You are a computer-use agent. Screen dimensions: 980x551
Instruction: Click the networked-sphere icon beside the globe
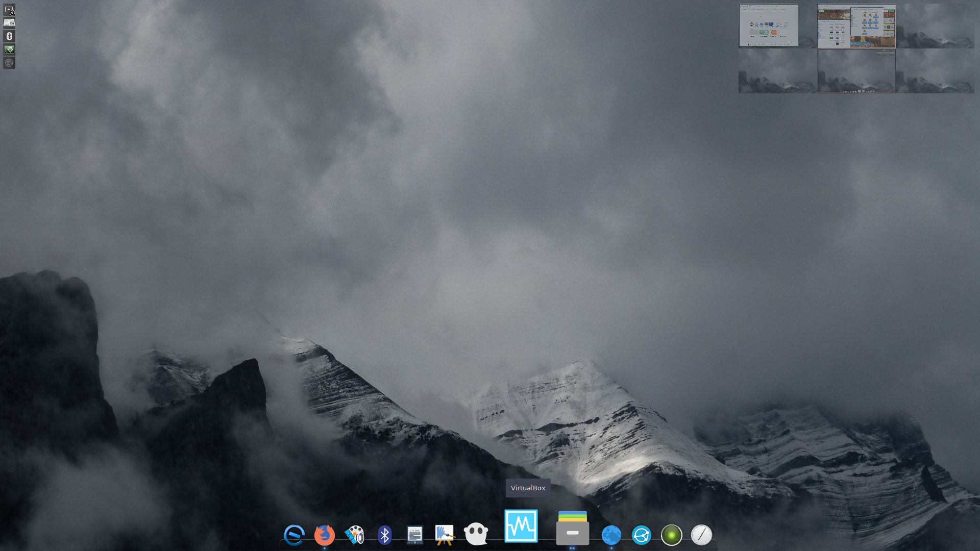click(x=642, y=535)
